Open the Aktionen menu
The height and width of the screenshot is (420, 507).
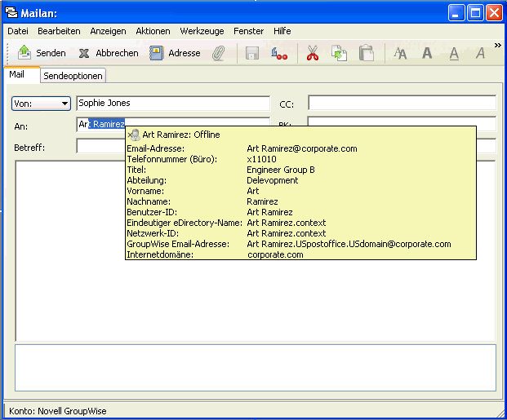click(153, 31)
